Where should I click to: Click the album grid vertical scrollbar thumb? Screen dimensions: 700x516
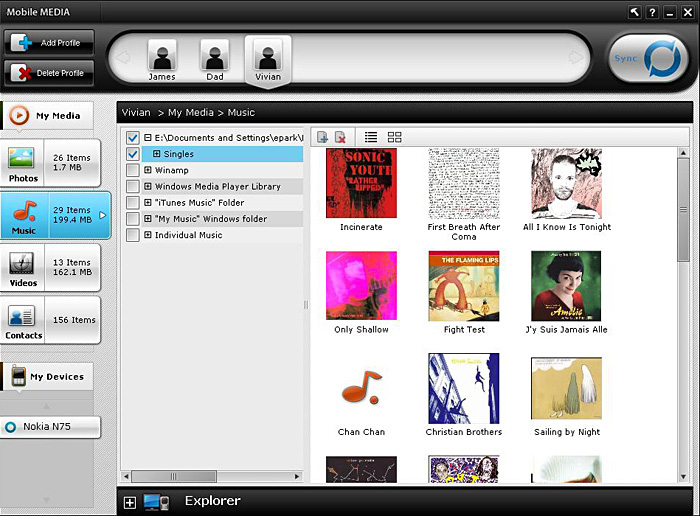683,209
